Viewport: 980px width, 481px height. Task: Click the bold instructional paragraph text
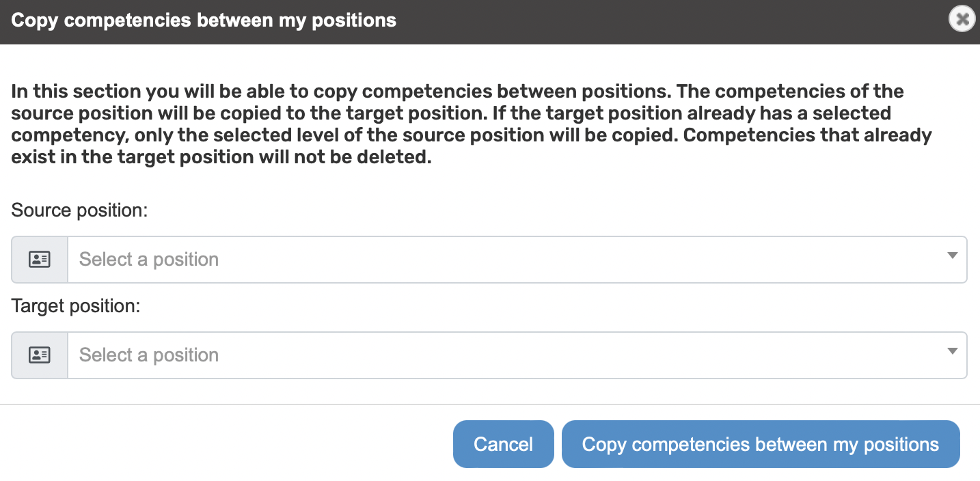(x=472, y=124)
